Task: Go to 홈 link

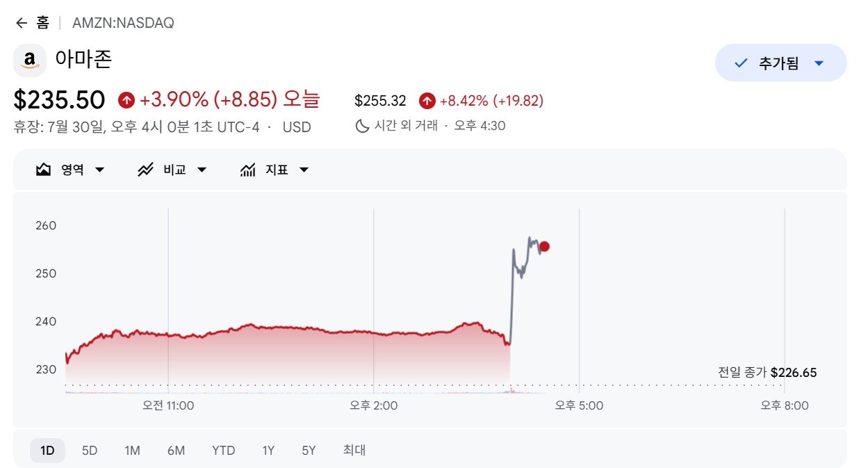Action: [43, 23]
